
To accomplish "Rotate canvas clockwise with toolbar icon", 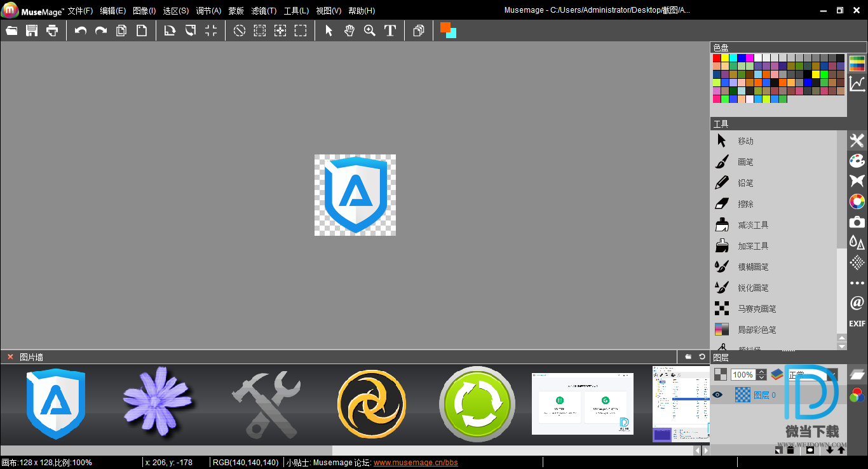I will click(170, 31).
